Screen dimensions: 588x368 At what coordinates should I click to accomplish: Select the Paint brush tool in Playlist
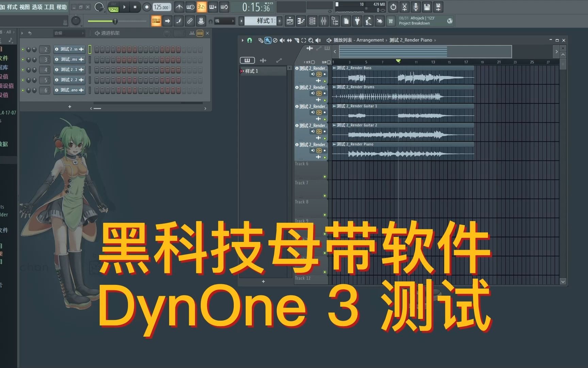[268, 40]
